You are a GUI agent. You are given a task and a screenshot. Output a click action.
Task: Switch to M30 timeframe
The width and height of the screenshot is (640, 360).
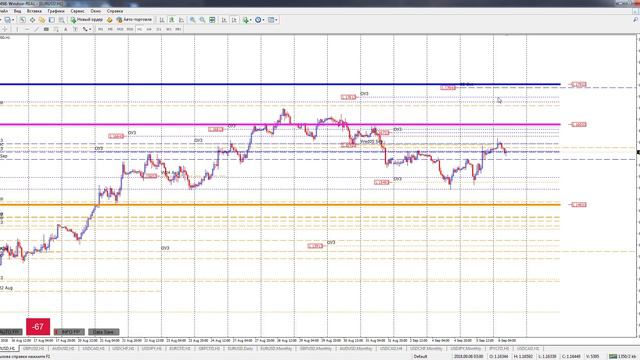click(x=130, y=29)
